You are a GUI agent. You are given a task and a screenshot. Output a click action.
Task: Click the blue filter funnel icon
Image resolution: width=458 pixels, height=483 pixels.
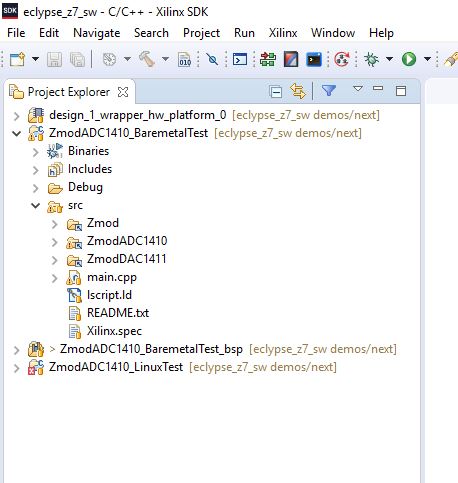tap(329, 90)
